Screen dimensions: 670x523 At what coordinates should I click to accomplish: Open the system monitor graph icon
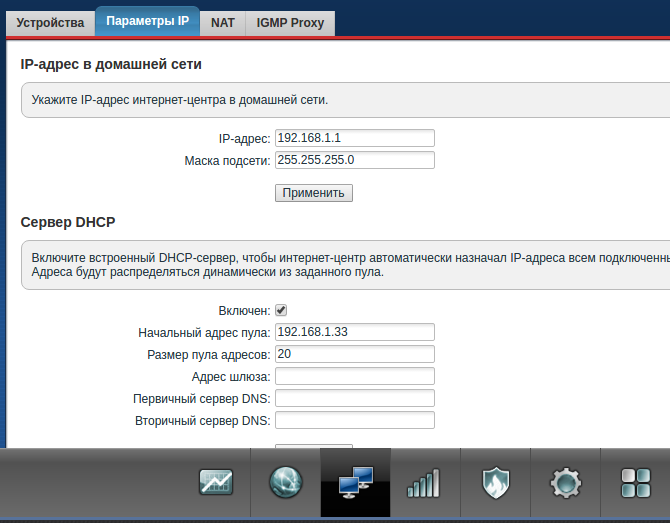click(x=216, y=482)
